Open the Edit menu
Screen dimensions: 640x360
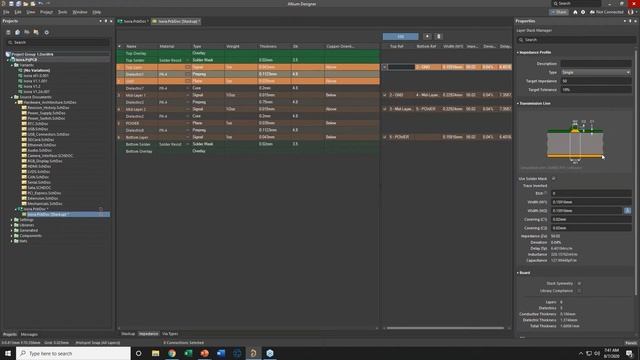point(18,12)
